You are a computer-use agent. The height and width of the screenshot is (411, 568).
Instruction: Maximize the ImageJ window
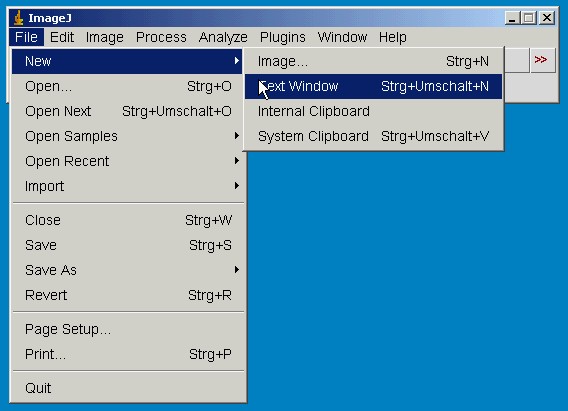click(529, 18)
